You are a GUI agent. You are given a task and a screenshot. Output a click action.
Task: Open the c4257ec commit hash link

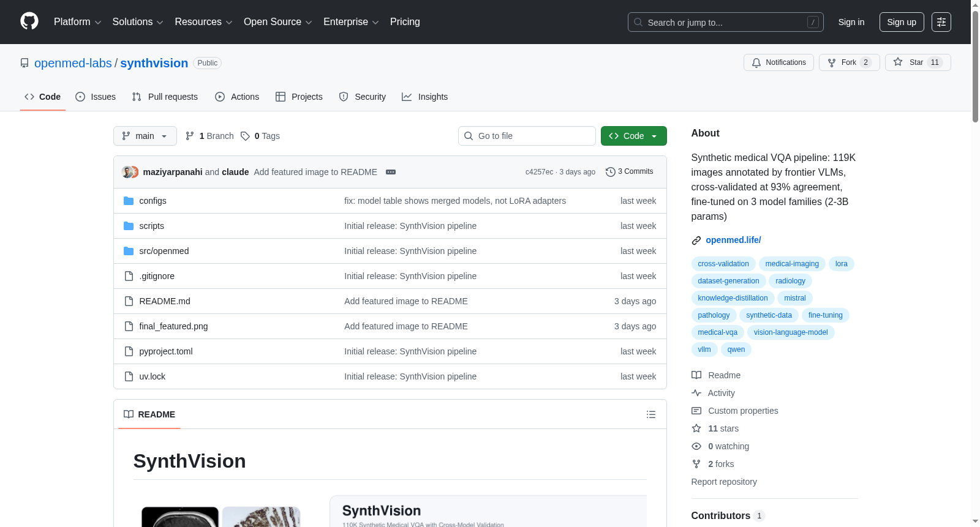[539, 172]
